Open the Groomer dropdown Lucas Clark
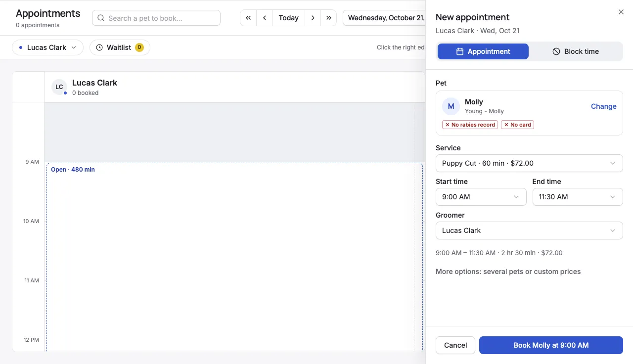The width and height of the screenshot is (633, 364). pyautogui.click(x=529, y=230)
